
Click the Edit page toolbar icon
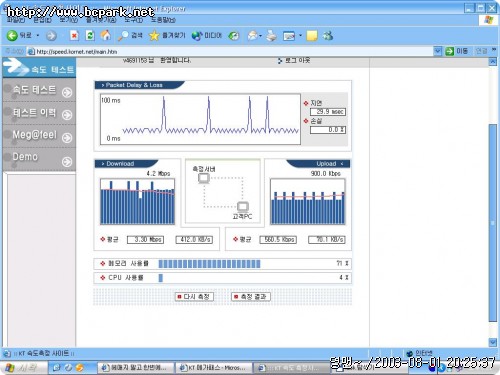click(x=289, y=36)
